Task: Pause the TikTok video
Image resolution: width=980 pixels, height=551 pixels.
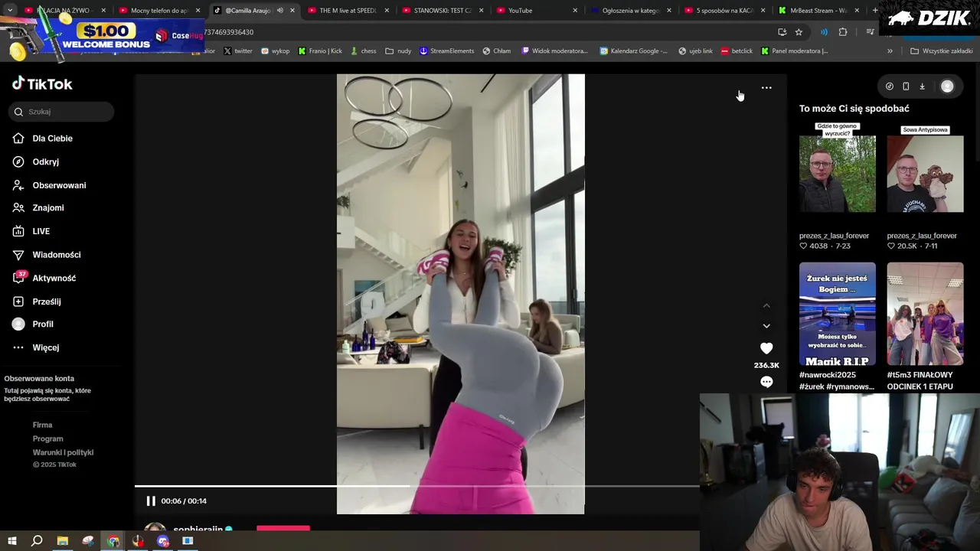Action: [x=151, y=501]
